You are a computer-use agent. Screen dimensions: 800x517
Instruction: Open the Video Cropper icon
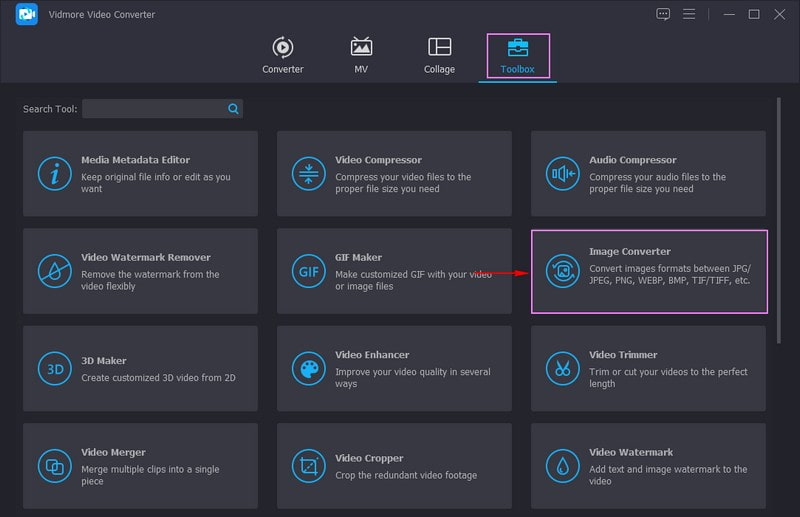pyautogui.click(x=308, y=466)
